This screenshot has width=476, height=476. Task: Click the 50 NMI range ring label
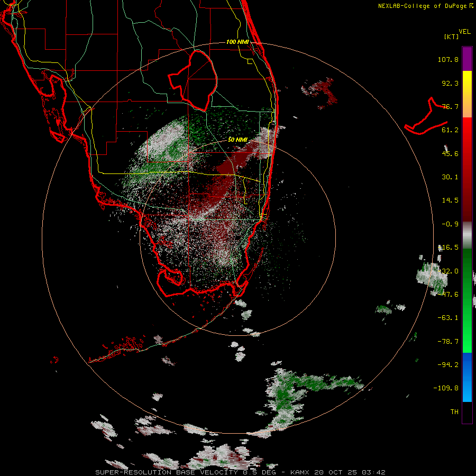click(x=237, y=140)
